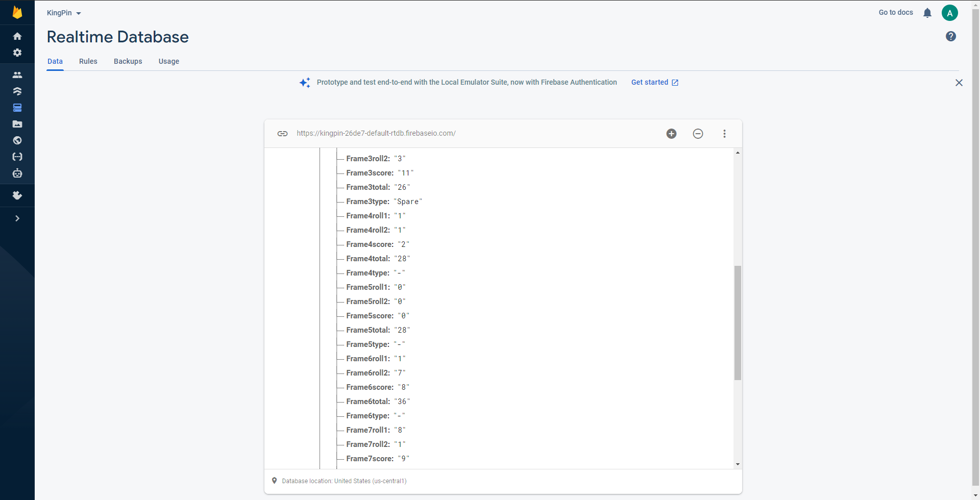Dismiss the emulator suite banner

coord(959,83)
